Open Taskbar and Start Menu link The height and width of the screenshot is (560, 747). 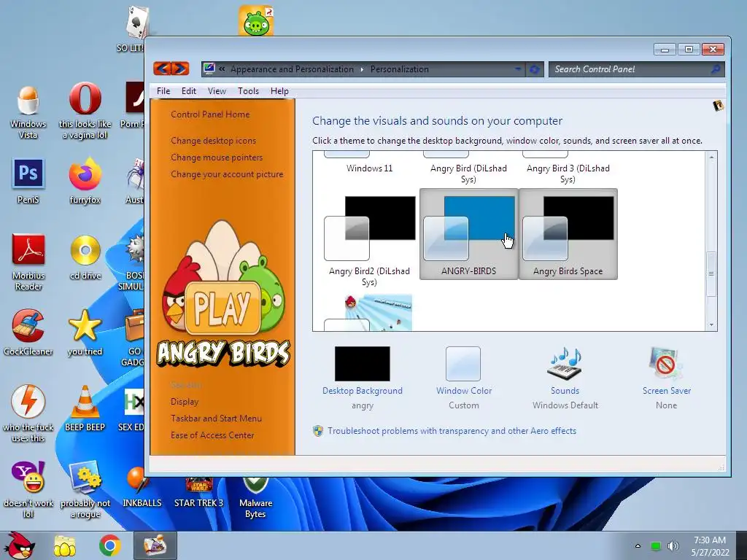pos(216,418)
